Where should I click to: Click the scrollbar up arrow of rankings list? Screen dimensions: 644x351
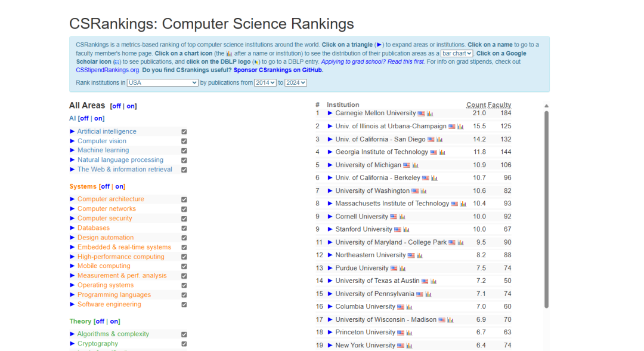(546, 106)
